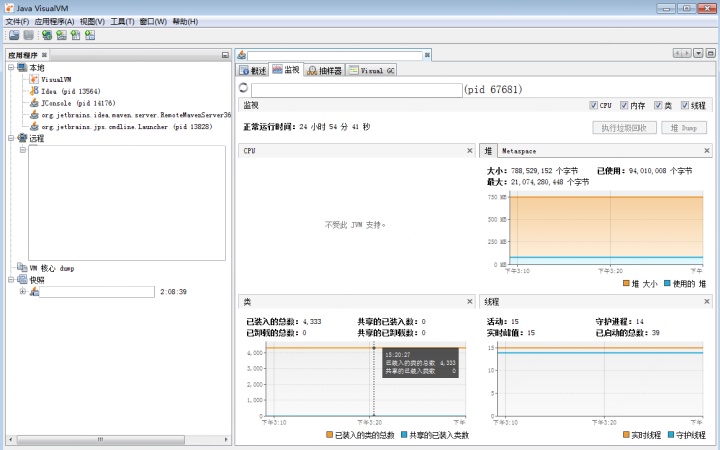Open the 应用程序(A) menu

54,22
